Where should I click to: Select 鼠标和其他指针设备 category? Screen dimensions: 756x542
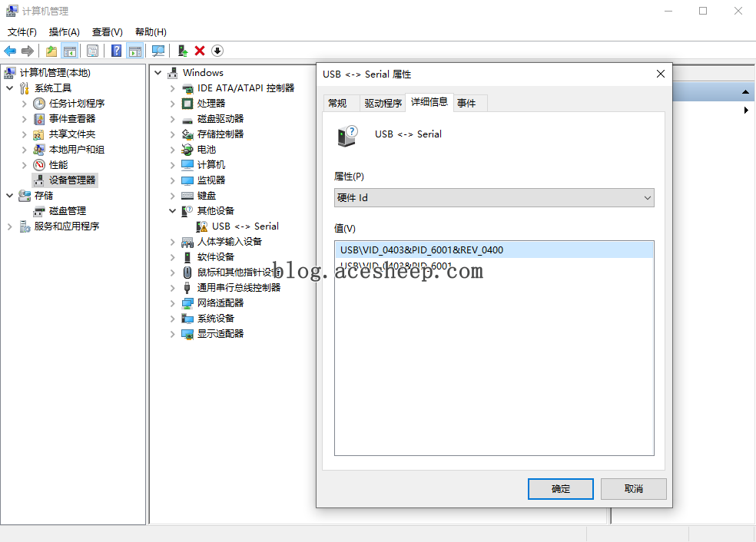pyautogui.click(x=238, y=273)
